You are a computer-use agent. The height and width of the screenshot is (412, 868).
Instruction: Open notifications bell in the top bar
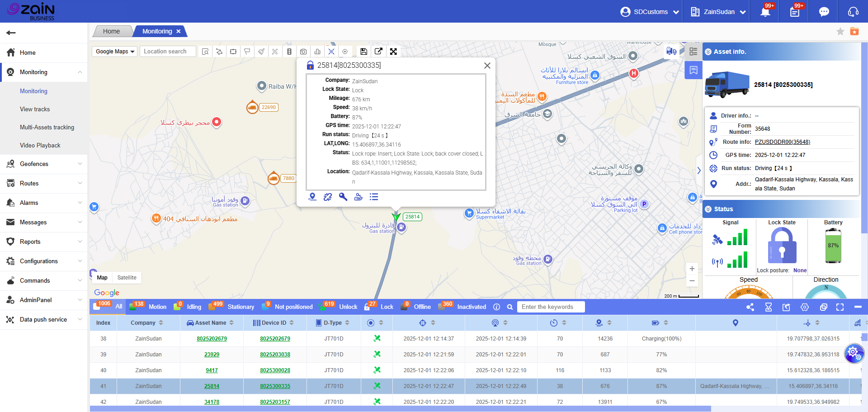pos(765,12)
